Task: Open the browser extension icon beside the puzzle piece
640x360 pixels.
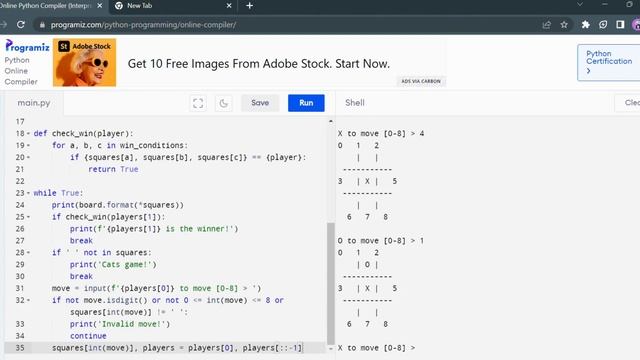Action: point(603,24)
